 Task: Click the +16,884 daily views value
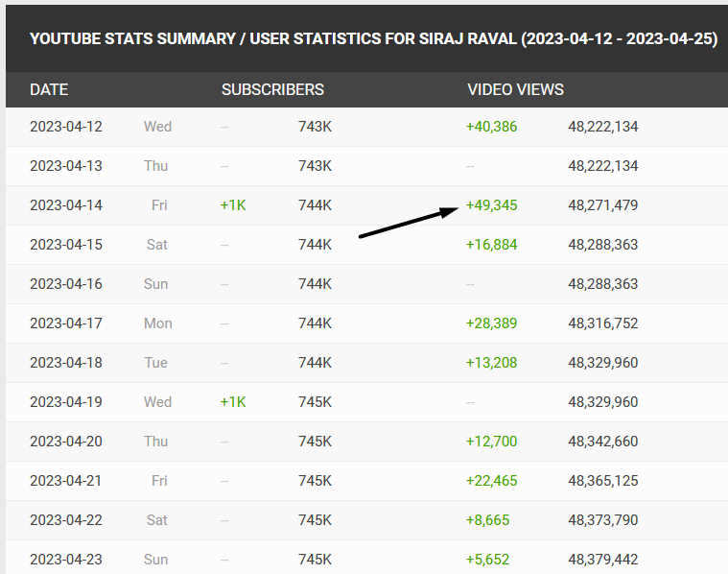pyautogui.click(x=491, y=245)
